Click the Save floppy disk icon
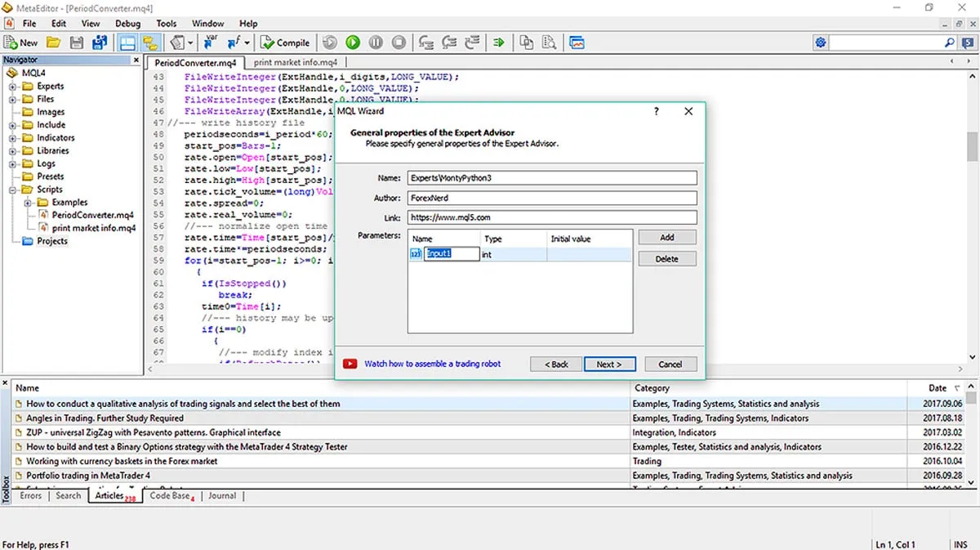 click(77, 42)
